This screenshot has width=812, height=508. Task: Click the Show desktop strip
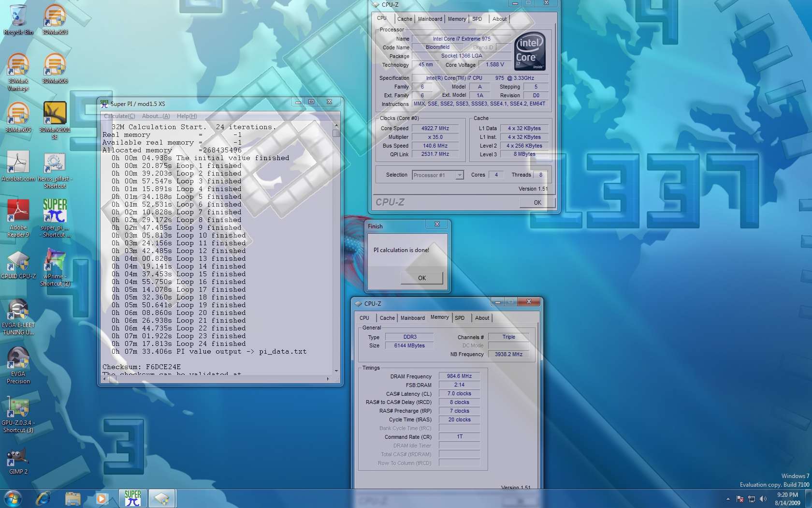[x=809, y=498]
